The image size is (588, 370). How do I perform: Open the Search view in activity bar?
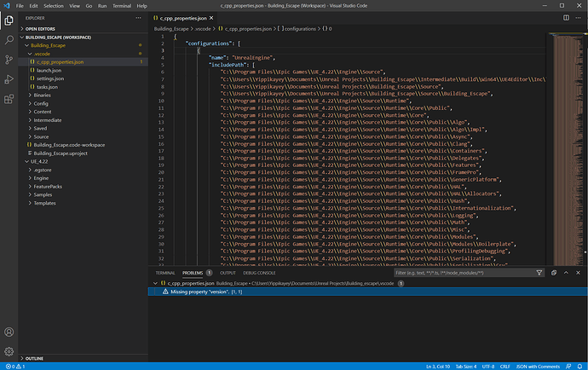tap(9, 39)
